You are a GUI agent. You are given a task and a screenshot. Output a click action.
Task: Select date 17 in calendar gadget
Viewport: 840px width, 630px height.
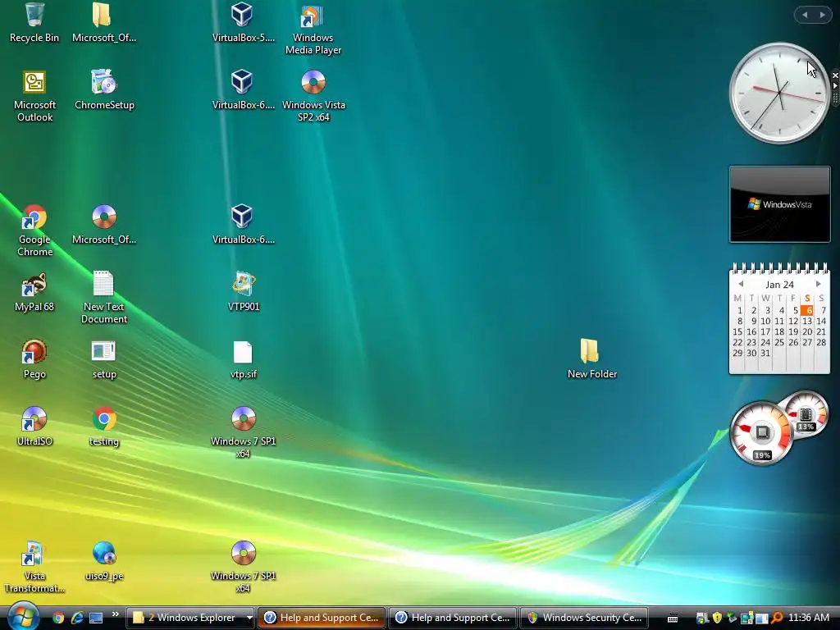coord(765,331)
